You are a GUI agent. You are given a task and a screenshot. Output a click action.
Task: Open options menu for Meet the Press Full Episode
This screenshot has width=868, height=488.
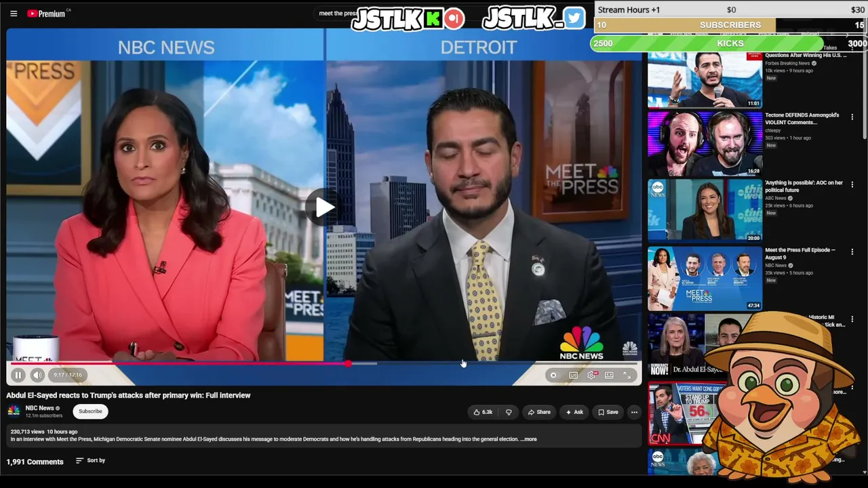click(x=852, y=251)
